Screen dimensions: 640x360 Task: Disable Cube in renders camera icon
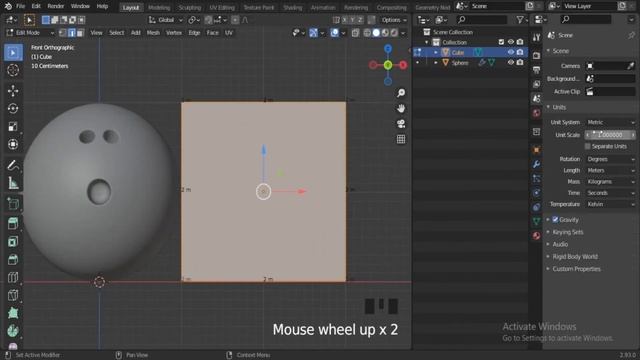(x=520, y=52)
